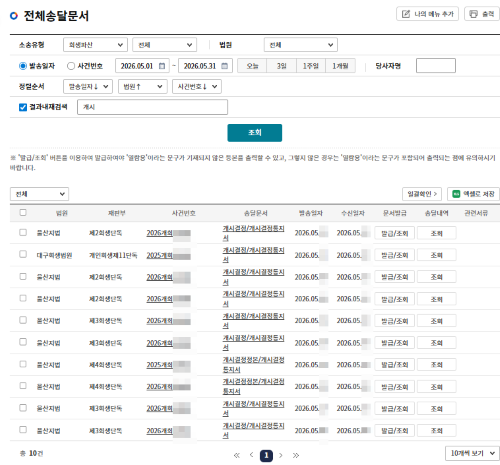The width and height of the screenshot is (500, 465).
Task: Click 조회 in the 제4회생단독 2026개회 row
Action: click(437, 387)
